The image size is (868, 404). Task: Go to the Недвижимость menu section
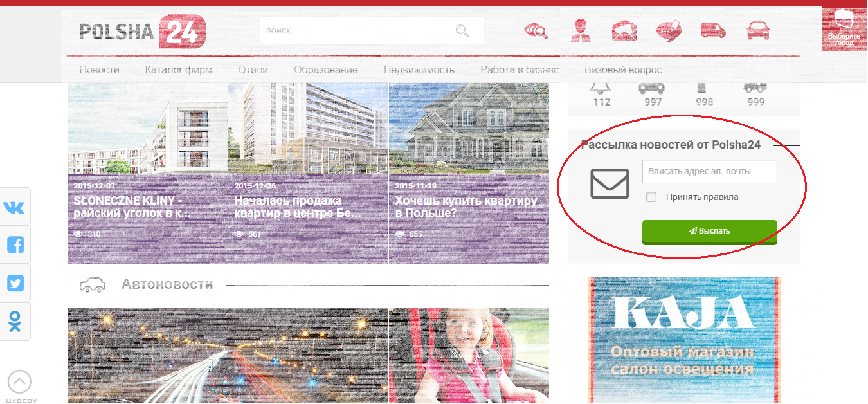coord(419,70)
